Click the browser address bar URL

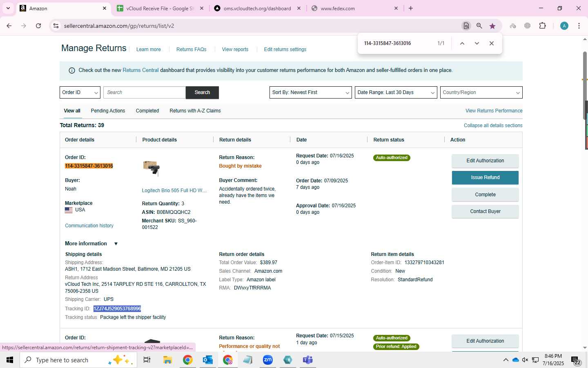click(119, 26)
